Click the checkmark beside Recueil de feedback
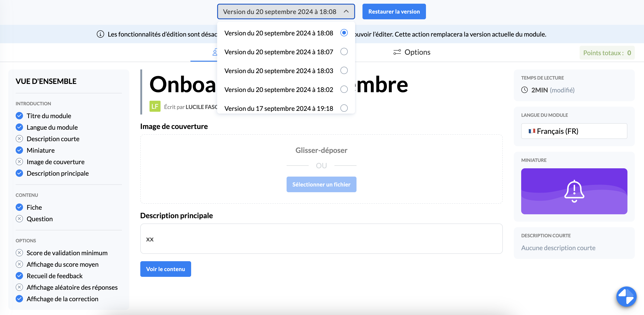 pos(19,276)
